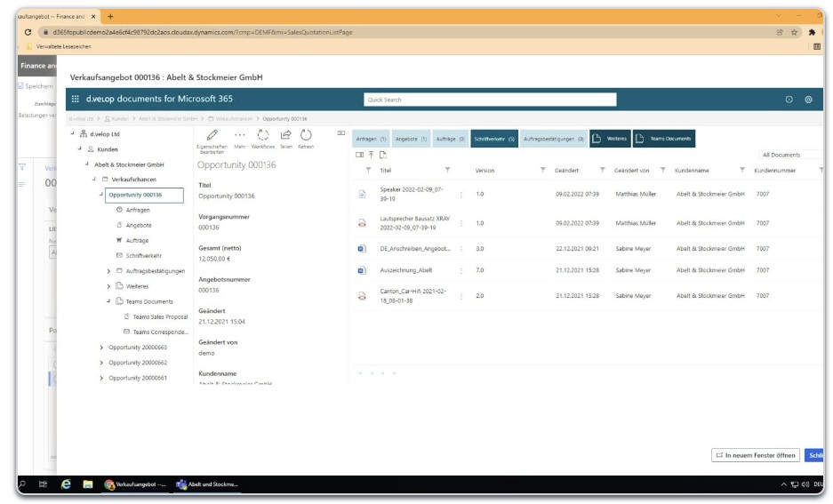Expand Opportunity 20000663 tree node
The width and height of the screenshot is (833, 504).
point(101,348)
